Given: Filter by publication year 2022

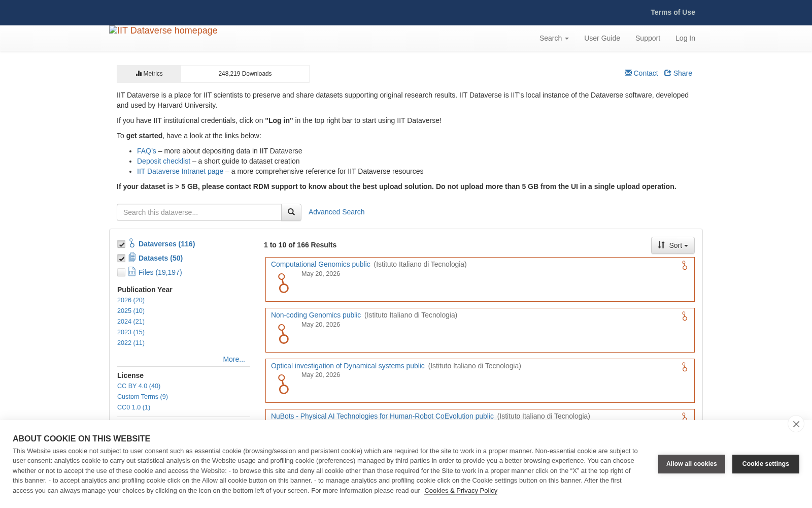Looking at the screenshot, I should [131, 343].
